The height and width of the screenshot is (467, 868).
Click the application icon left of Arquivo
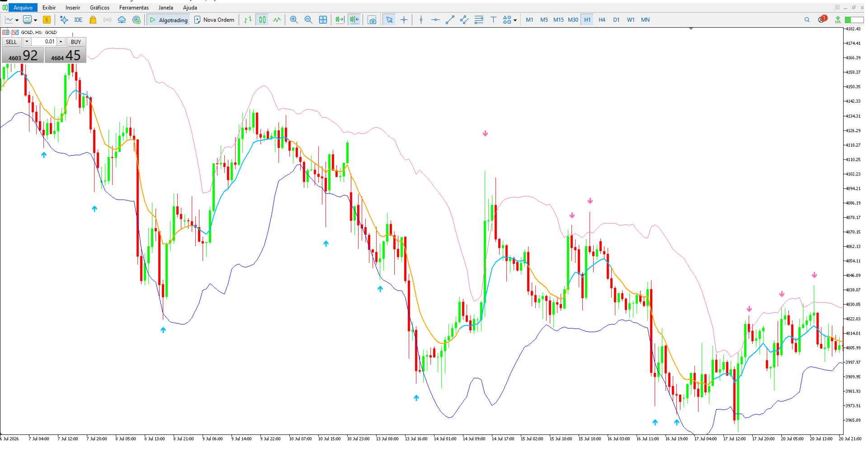click(x=5, y=8)
